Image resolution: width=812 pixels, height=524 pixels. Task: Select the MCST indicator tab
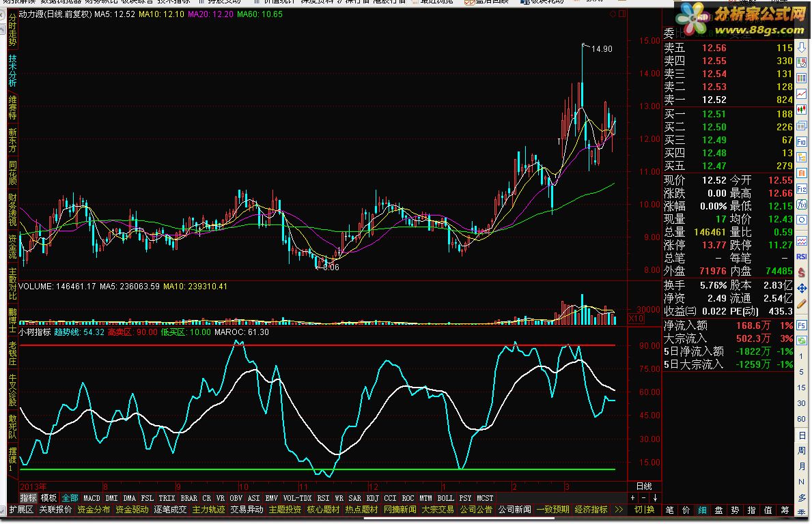[486, 498]
